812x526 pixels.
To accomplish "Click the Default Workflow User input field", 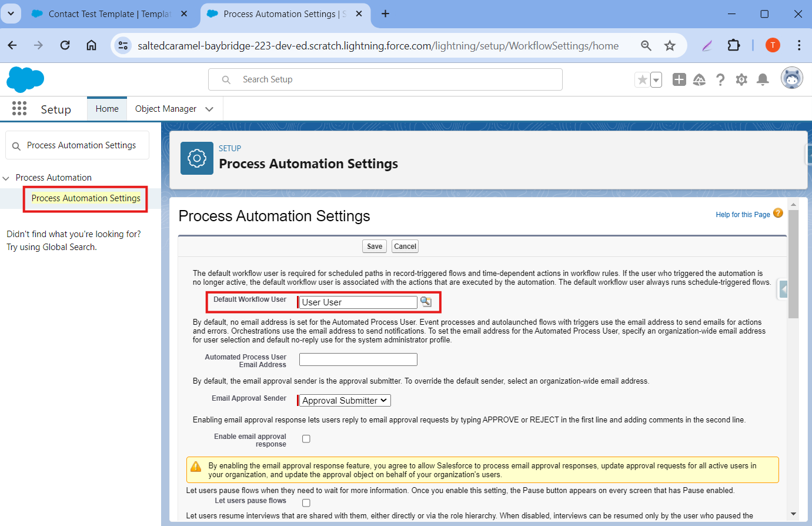I will pyautogui.click(x=358, y=302).
